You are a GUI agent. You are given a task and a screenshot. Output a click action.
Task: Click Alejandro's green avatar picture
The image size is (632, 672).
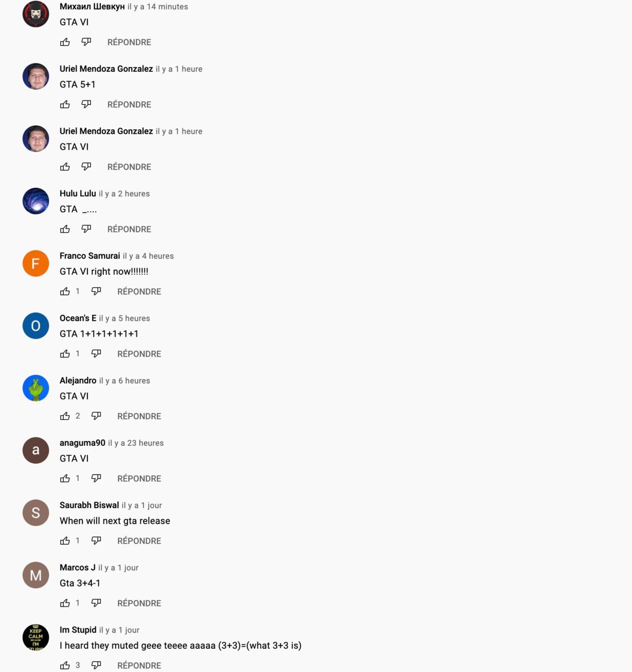(x=36, y=388)
